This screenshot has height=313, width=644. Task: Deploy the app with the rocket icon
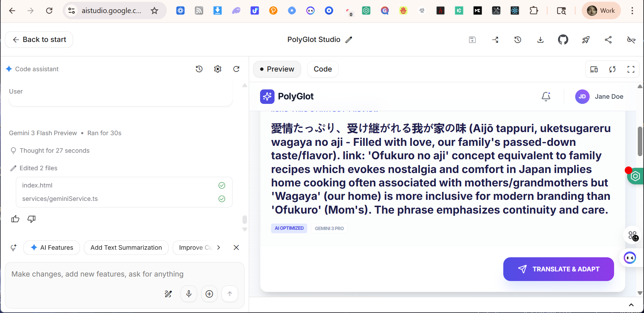point(586,40)
